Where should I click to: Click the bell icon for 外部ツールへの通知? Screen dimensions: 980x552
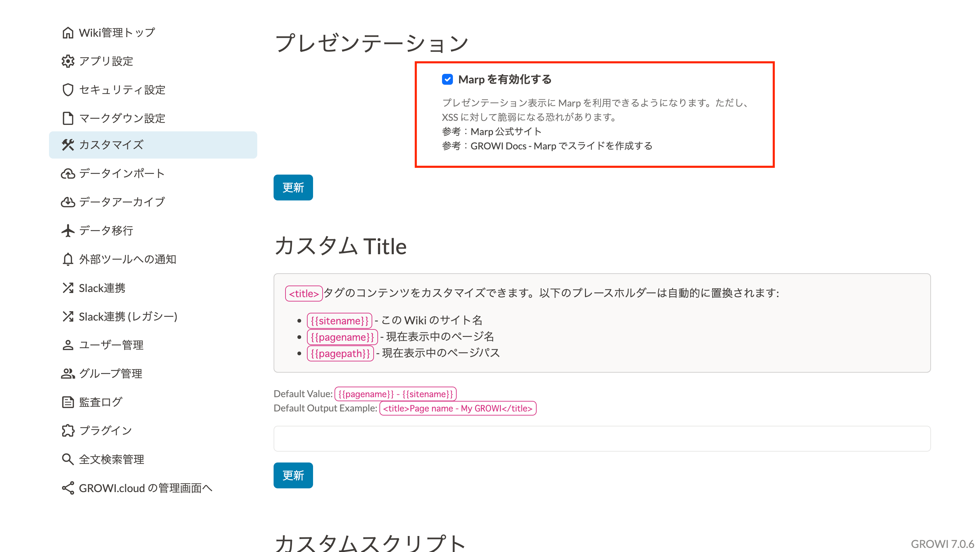coord(68,259)
